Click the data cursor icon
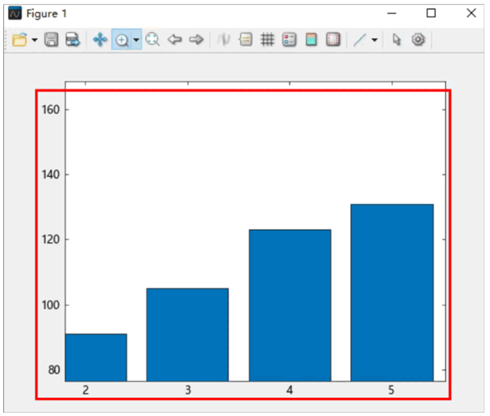Screen dimensions: 490x416 pyautogui.click(x=224, y=40)
